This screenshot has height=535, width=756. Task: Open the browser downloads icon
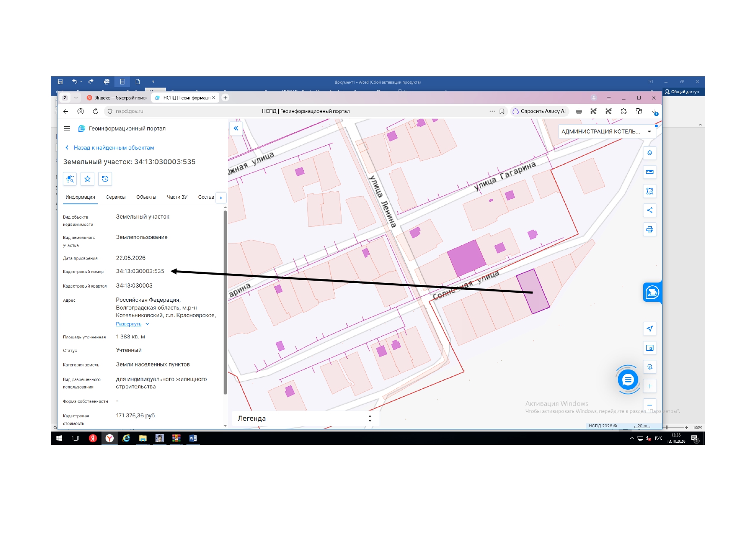(x=654, y=111)
